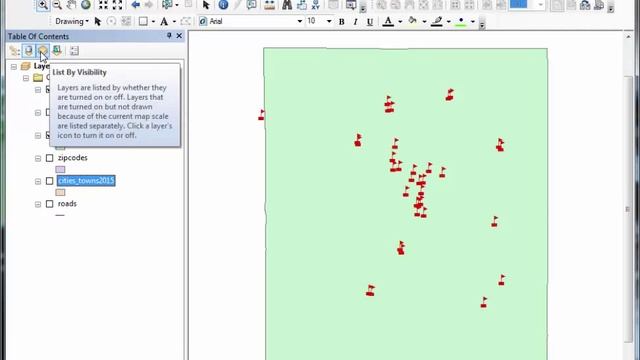Open the rectangle shape dropdown arrow
Screen dimensions: 640x360
click(x=153, y=22)
